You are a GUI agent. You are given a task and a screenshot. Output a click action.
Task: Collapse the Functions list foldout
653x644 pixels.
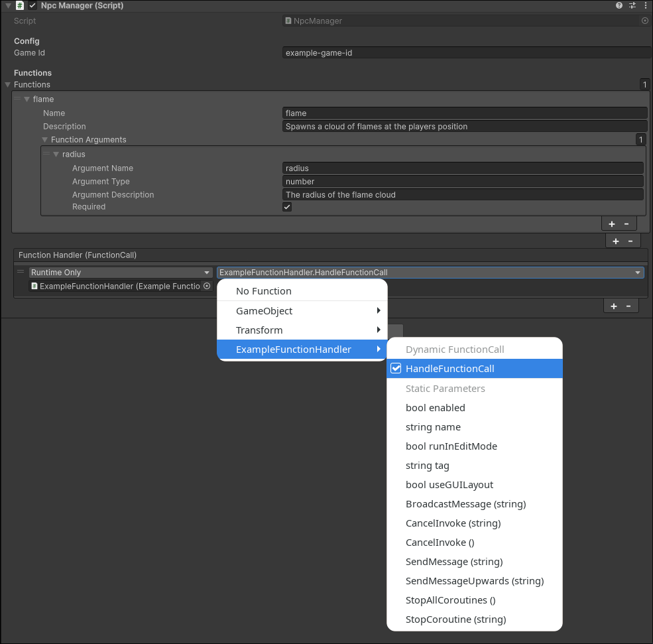[x=6, y=84]
